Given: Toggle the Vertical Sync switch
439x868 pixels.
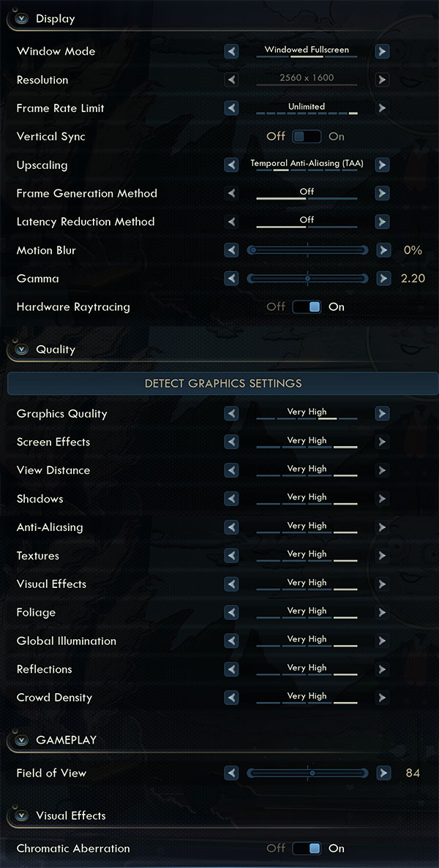Looking at the screenshot, I should point(307,137).
